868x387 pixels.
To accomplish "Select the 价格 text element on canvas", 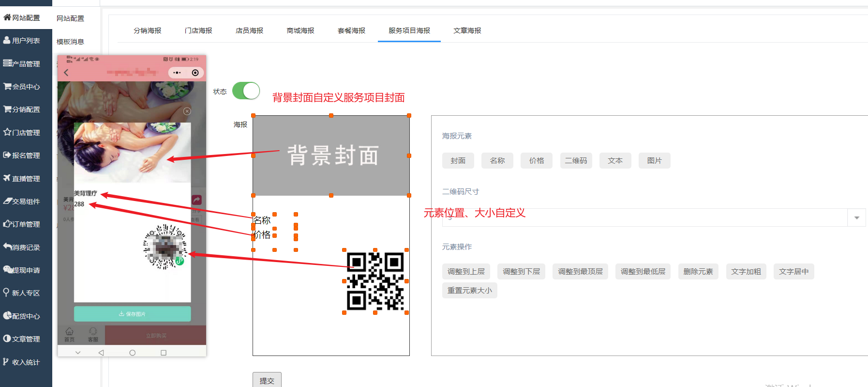I will point(262,235).
